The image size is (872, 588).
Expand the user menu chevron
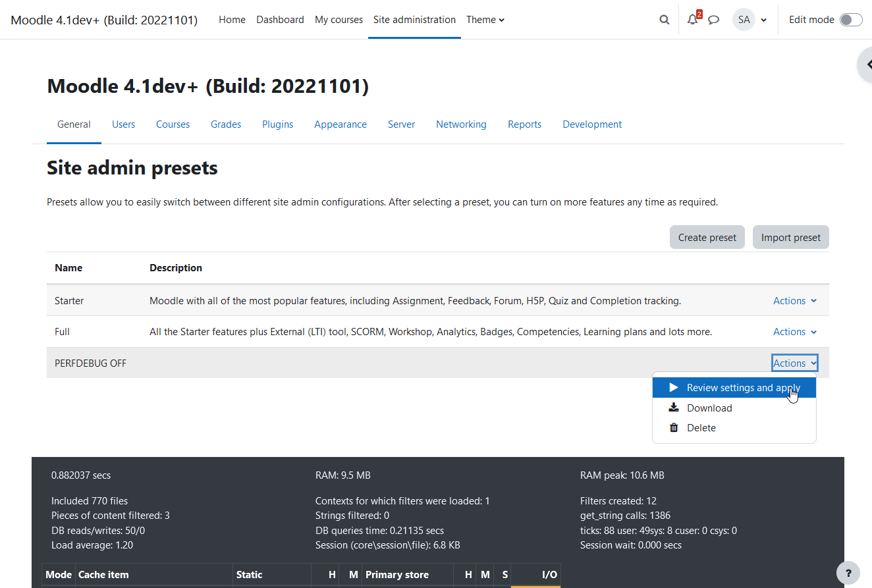(764, 20)
